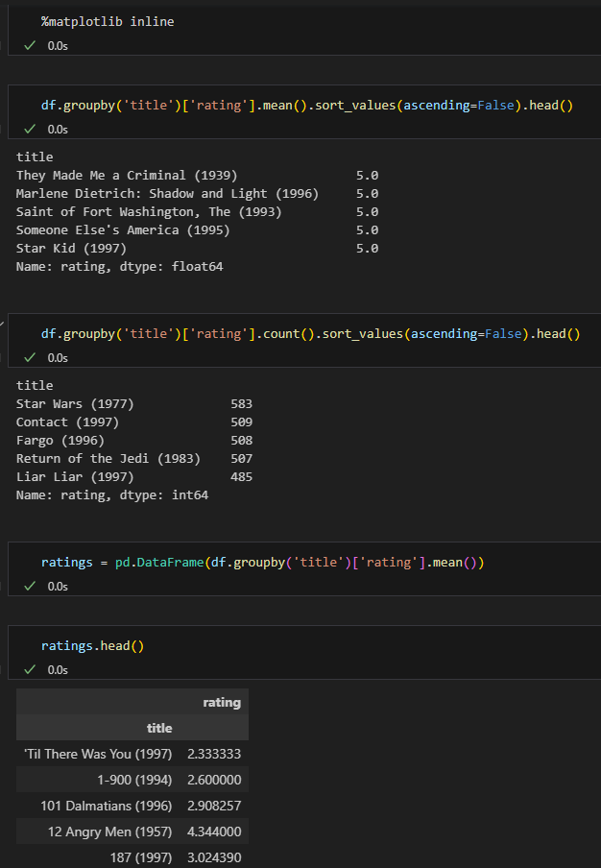Click the 5.0 value beside They Made Me a Criminal

coord(368,176)
